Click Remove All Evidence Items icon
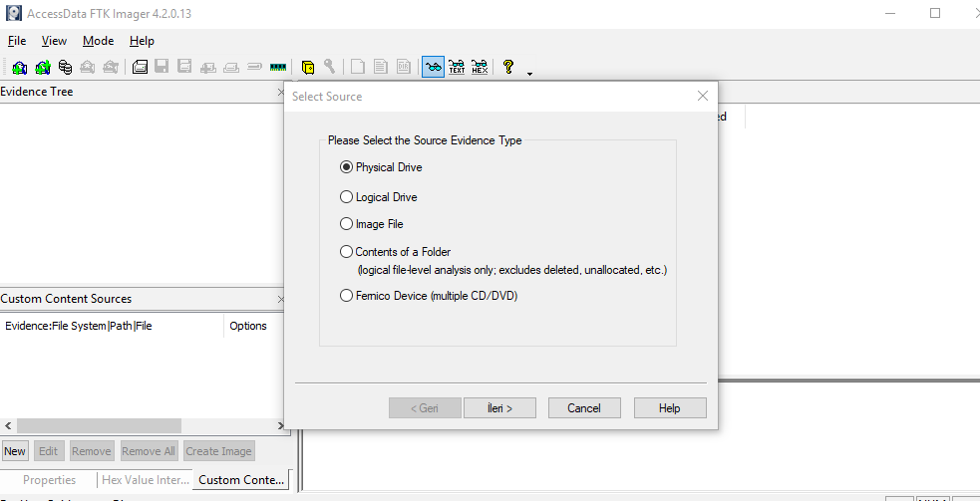Image resolution: width=980 pixels, height=501 pixels. [111, 67]
